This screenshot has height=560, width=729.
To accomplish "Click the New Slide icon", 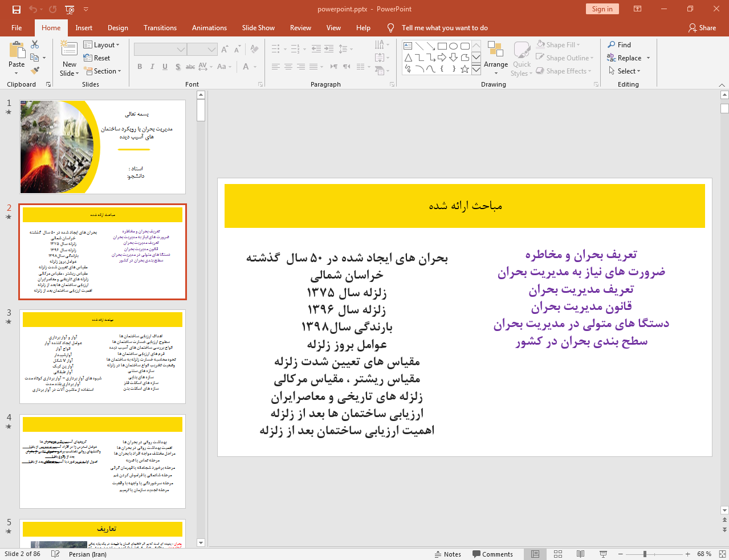I will pos(69,49).
